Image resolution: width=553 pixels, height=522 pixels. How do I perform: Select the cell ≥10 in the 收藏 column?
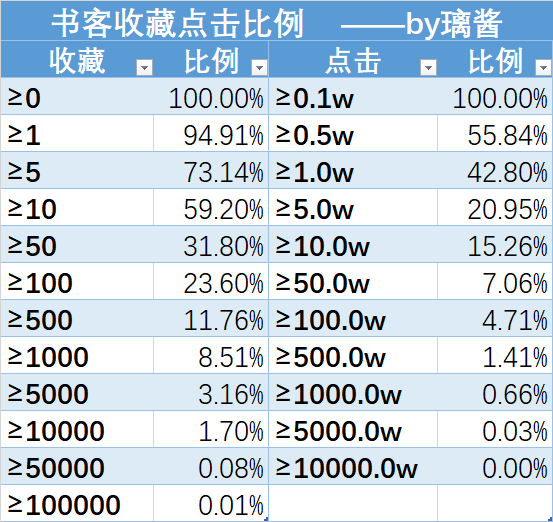pyautogui.click(x=77, y=207)
